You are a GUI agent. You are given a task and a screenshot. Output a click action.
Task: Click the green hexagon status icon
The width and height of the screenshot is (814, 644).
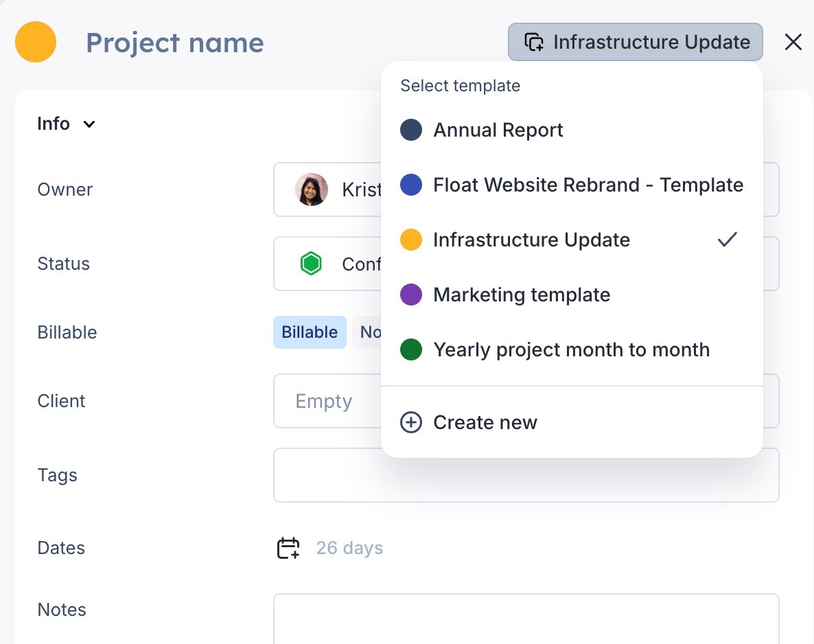pyautogui.click(x=311, y=264)
